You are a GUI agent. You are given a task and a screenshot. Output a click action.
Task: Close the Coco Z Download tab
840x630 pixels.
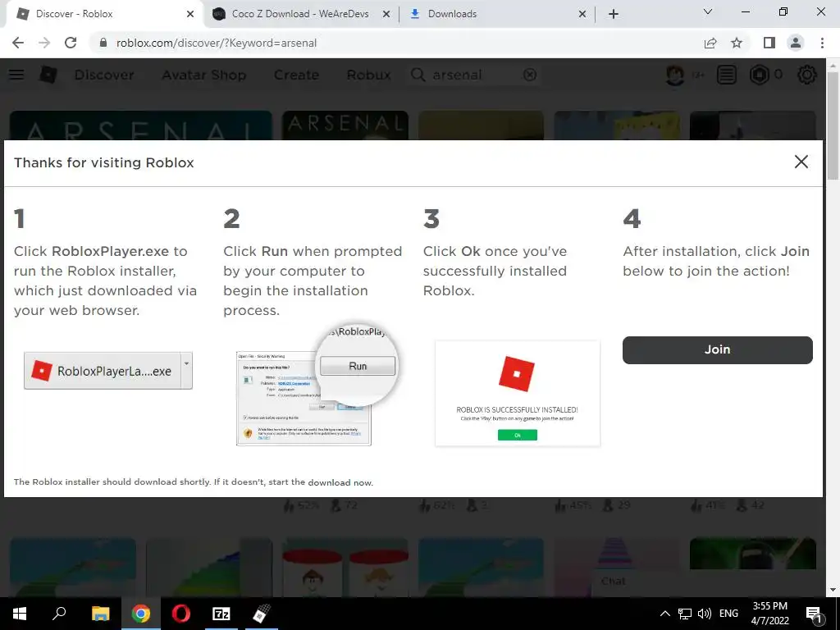coord(386,15)
